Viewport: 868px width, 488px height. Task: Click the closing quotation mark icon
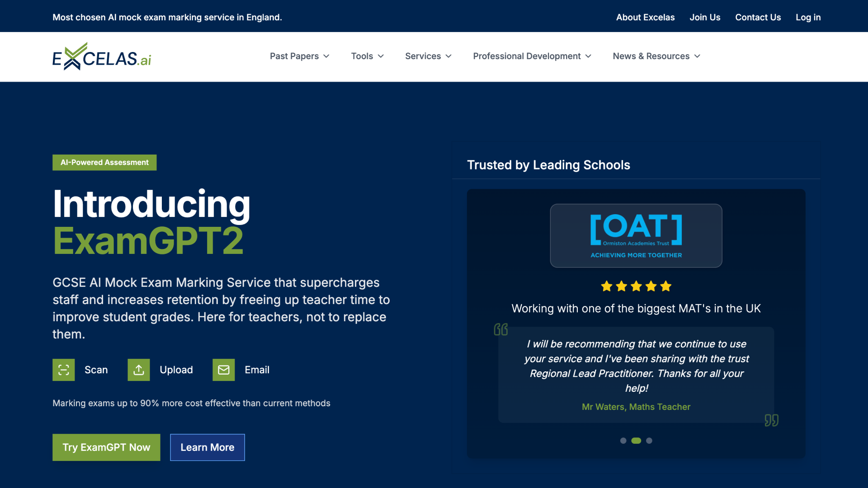(772, 420)
